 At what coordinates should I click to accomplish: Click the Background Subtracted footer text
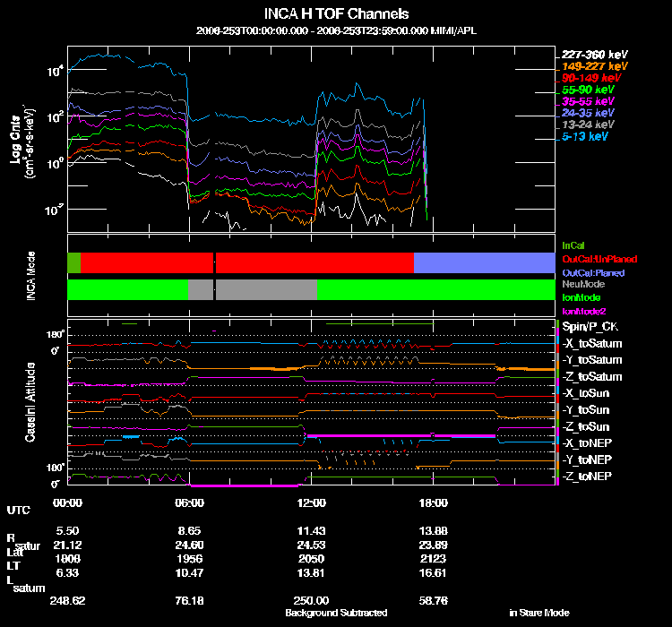tap(336, 613)
